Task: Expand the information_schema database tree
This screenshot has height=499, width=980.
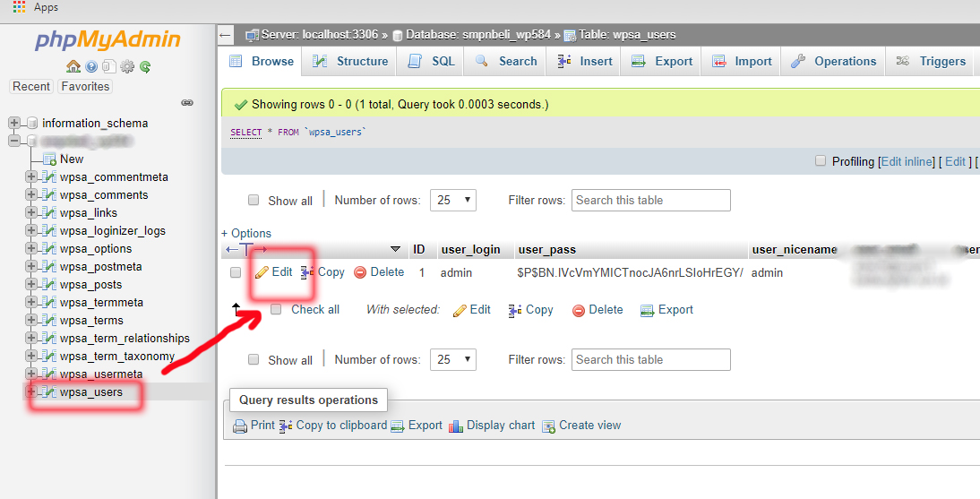Action: 14,124
